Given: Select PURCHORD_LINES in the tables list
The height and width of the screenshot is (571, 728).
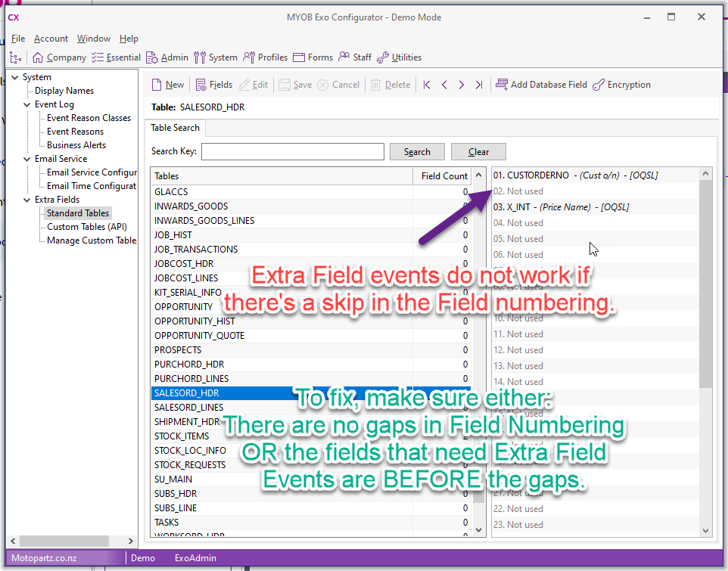Looking at the screenshot, I should (x=191, y=378).
